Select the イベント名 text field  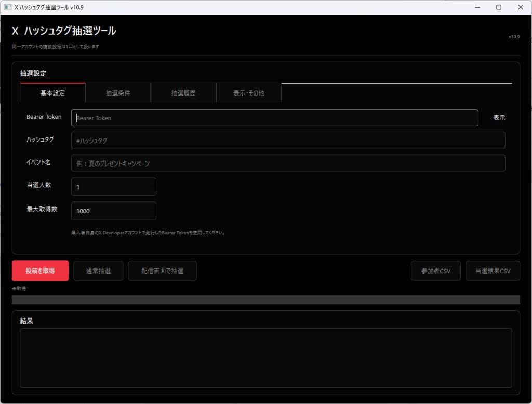click(288, 163)
